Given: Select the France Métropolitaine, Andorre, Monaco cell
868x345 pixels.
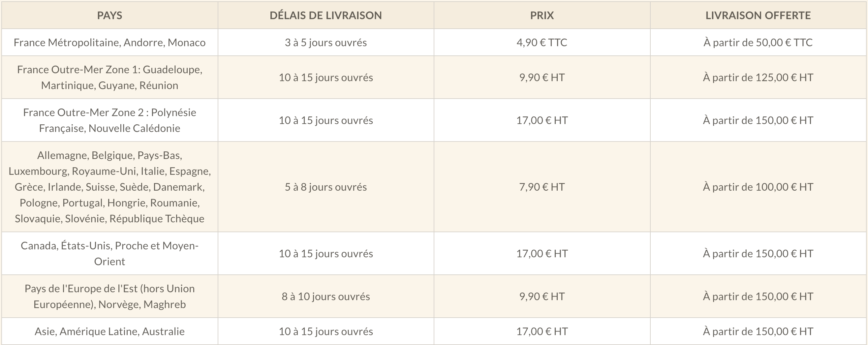Looking at the screenshot, I should tap(109, 43).
